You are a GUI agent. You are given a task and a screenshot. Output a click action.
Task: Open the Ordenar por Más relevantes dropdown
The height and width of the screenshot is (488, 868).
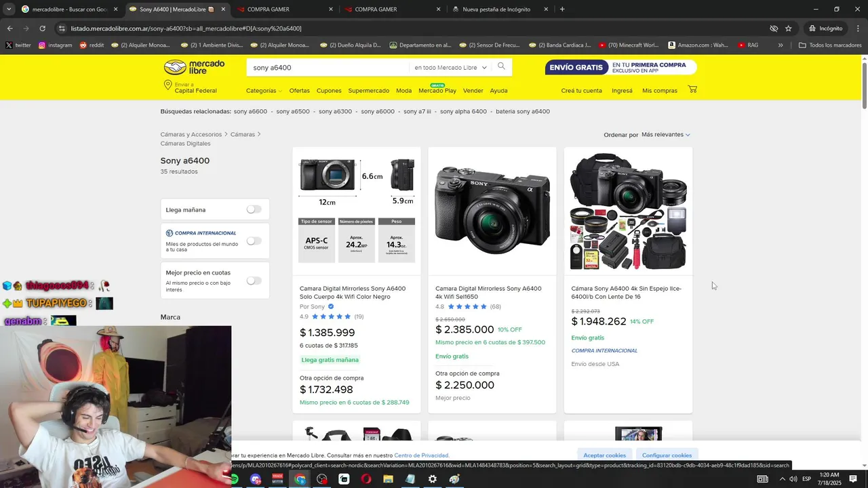666,135
